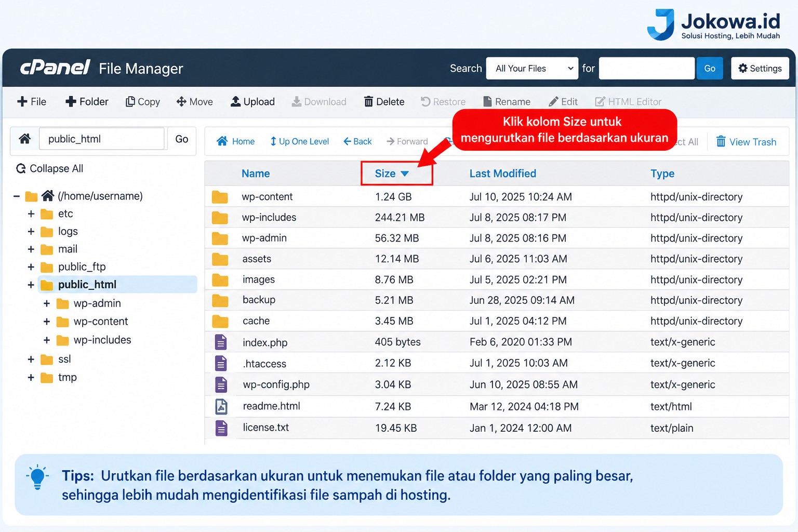
Task: Click the wp-config.php file icon
Action: [221, 384]
